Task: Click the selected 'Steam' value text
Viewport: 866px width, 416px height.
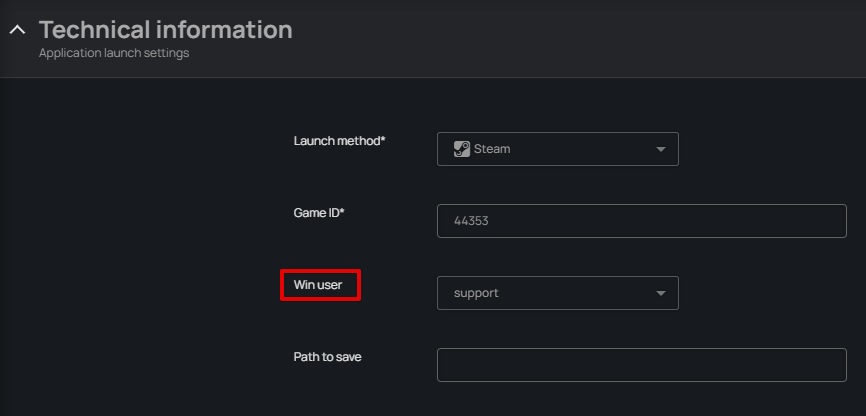Action: click(492, 149)
